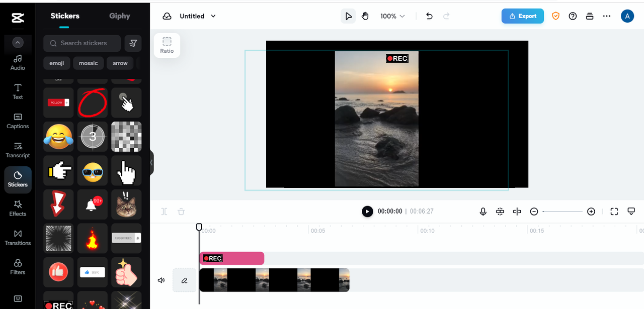Open the Untitled project name dropdown
This screenshot has height=309, width=644.
pos(198,16)
